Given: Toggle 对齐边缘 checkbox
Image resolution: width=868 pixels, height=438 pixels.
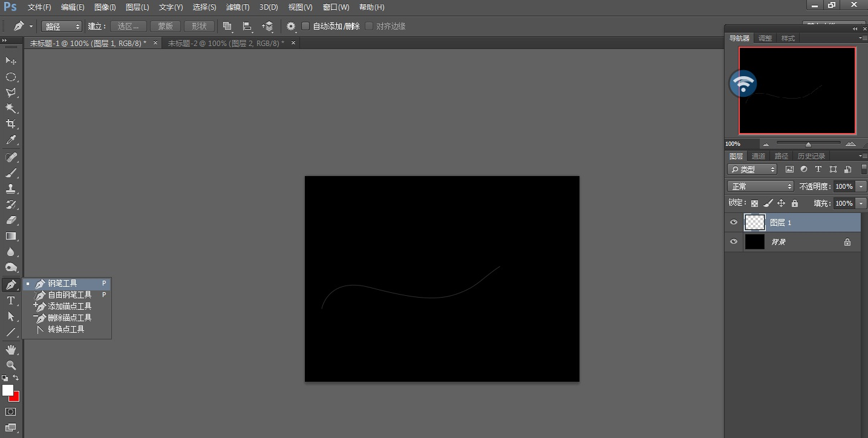Looking at the screenshot, I should click(369, 26).
